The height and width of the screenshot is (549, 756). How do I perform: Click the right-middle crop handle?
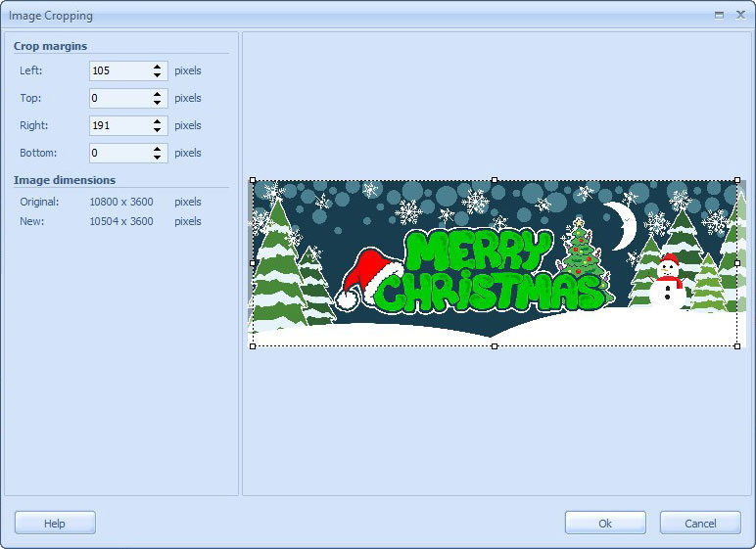coord(737,263)
